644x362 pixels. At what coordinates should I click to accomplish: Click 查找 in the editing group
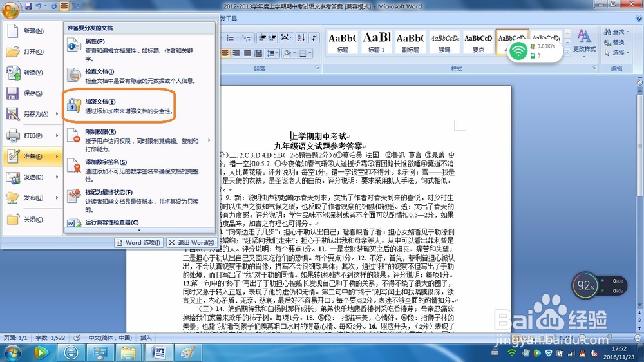click(x=616, y=32)
